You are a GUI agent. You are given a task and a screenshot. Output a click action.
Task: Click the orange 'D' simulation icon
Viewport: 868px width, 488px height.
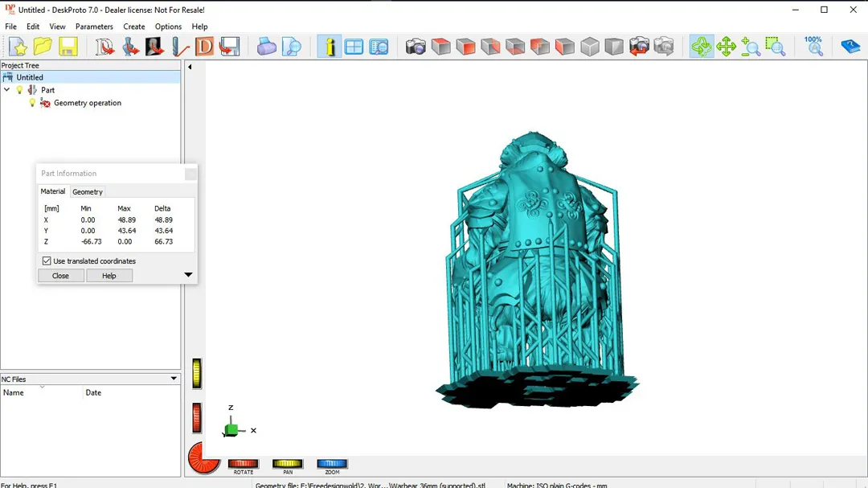point(204,47)
